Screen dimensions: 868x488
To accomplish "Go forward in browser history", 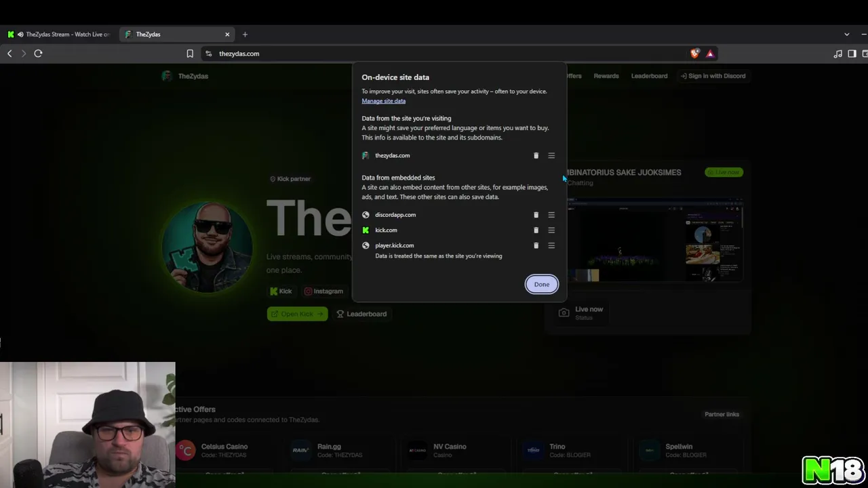I will point(24,54).
